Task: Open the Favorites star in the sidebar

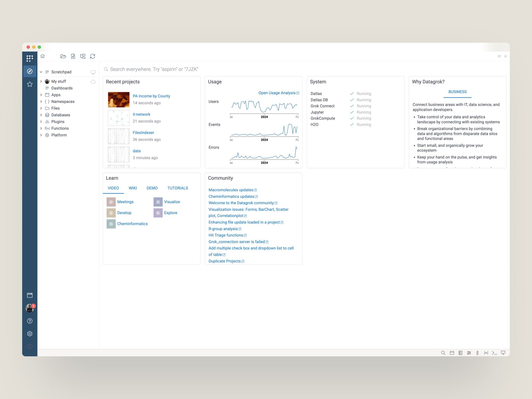Action: pyautogui.click(x=30, y=84)
